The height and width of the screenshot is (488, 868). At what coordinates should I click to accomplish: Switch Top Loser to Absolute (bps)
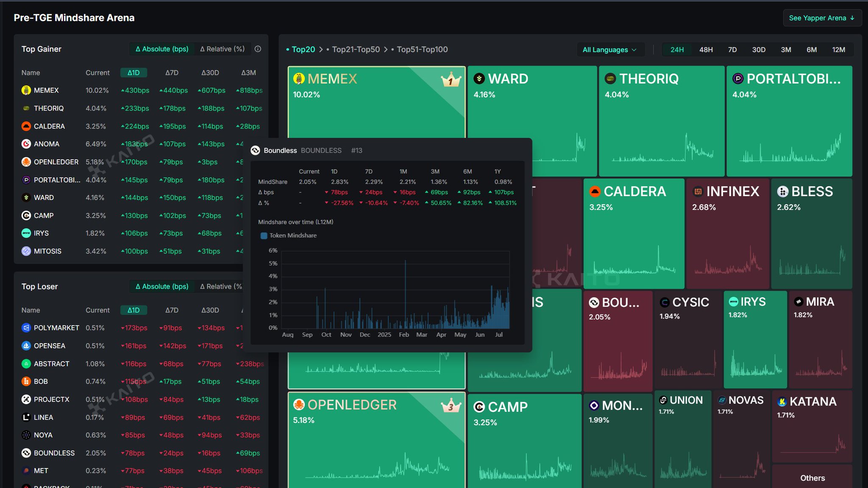162,286
